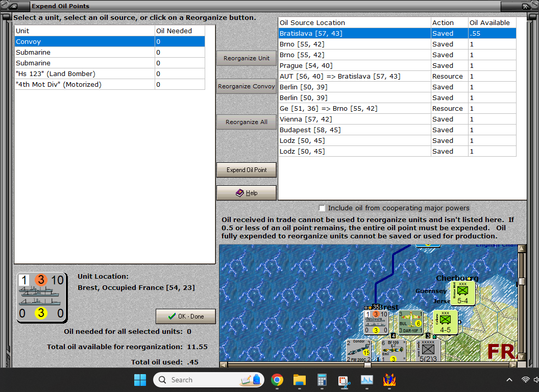Click the Unit column header
This screenshot has height=392, width=539.
85,31
